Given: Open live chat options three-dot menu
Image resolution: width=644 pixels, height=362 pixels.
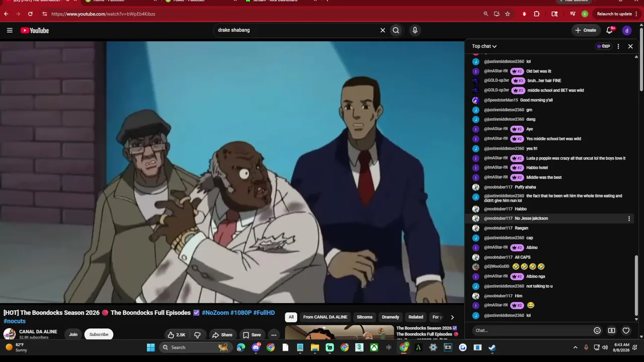Looking at the screenshot, I should [618, 46].
